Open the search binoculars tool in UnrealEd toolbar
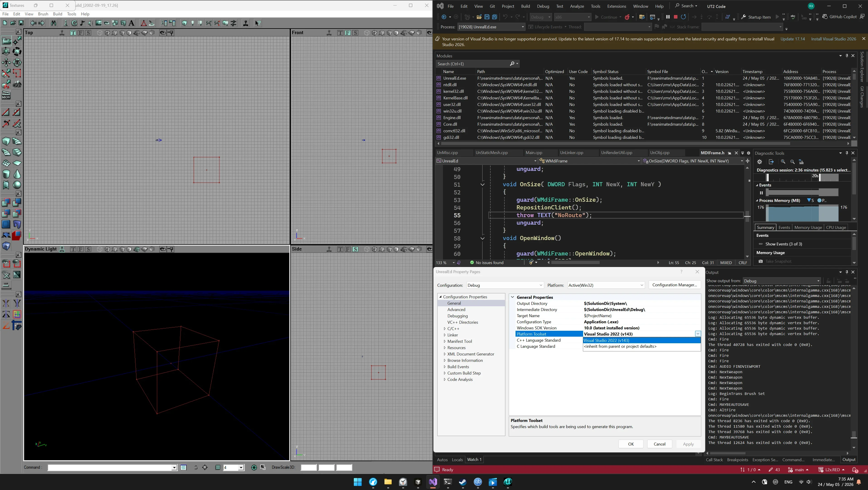 point(54,23)
